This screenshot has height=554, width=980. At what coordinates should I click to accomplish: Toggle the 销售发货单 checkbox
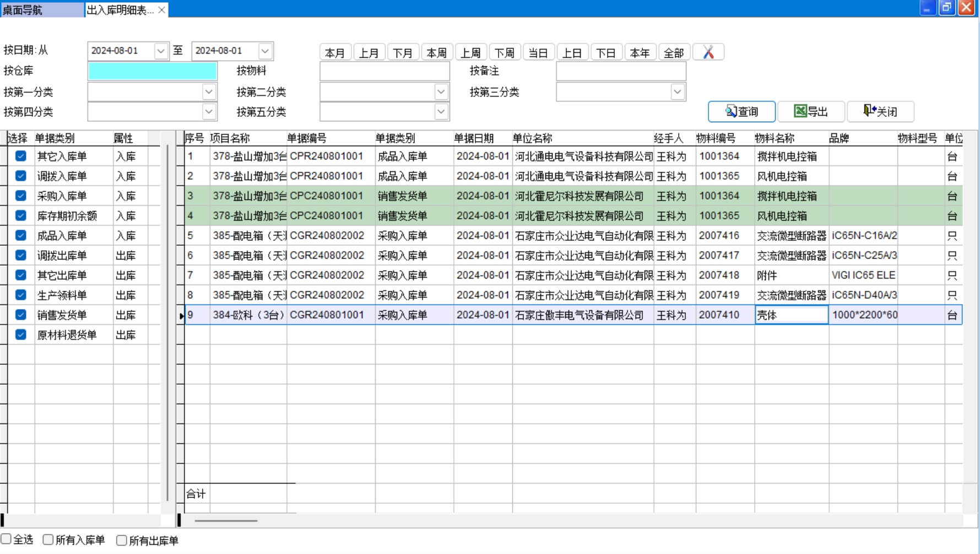coord(21,315)
